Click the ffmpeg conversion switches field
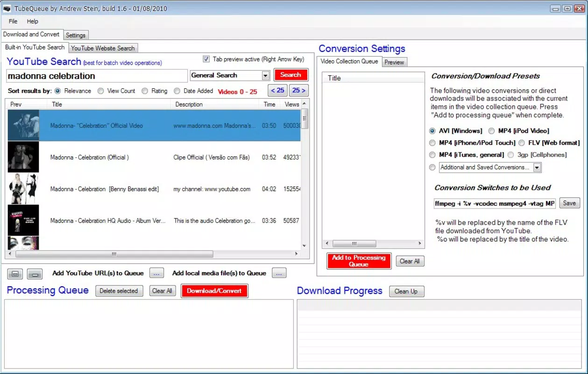588x374 pixels. click(495, 203)
